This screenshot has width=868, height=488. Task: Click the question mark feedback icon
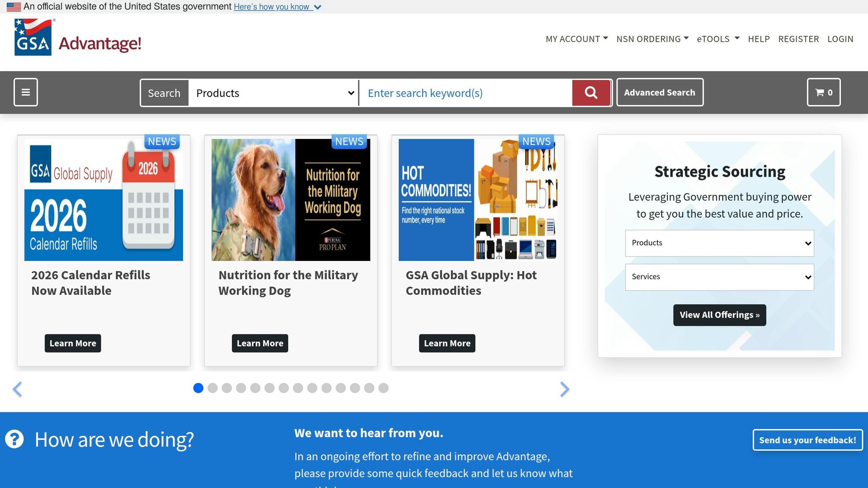[14, 439]
